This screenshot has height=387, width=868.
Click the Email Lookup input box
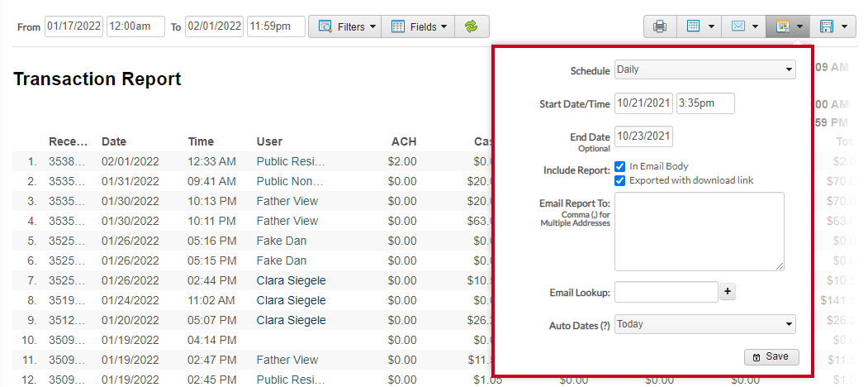pyautogui.click(x=666, y=292)
